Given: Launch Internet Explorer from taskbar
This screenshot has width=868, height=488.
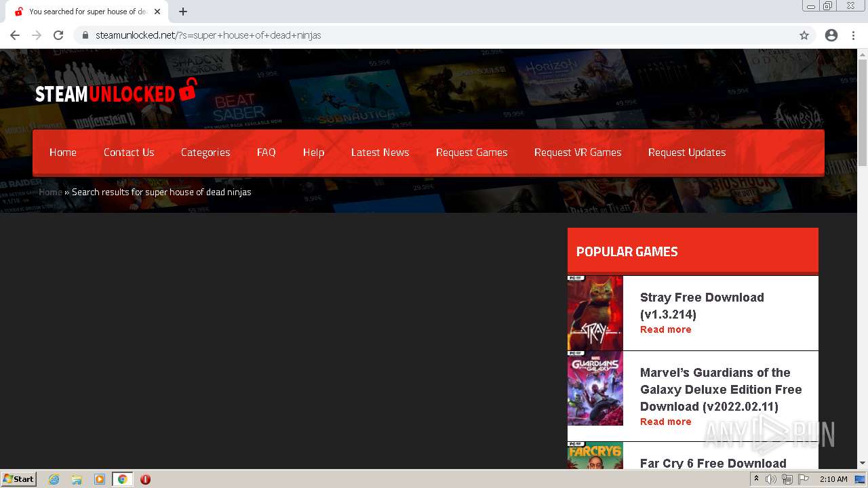Looking at the screenshot, I should 54,479.
